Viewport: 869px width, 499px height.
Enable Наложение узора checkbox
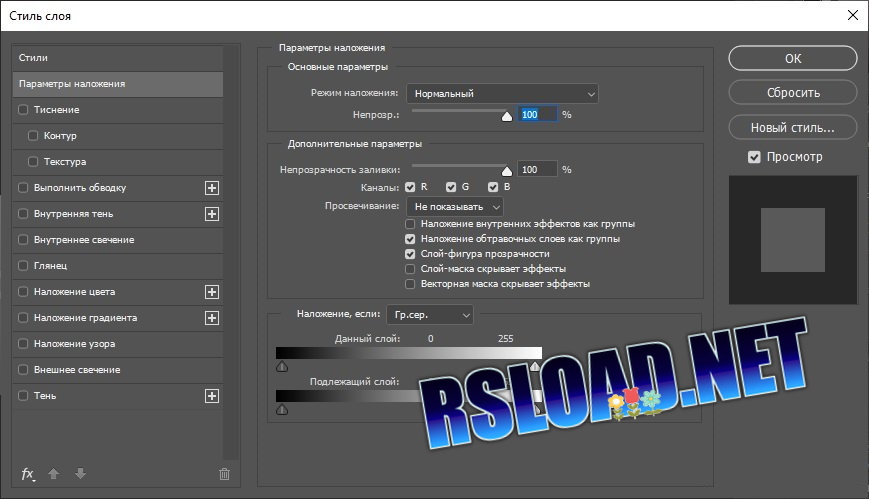click(23, 344)
